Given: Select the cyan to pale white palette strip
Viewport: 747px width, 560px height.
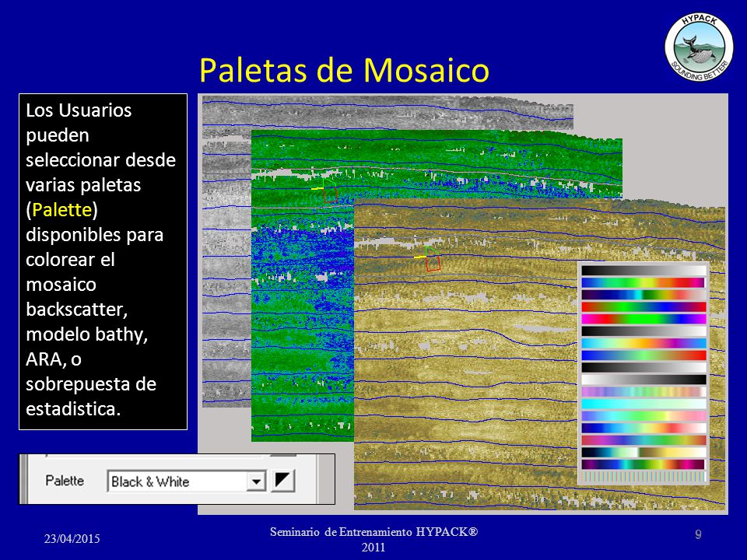Looking at the screenshot, I should click(644, 404).
